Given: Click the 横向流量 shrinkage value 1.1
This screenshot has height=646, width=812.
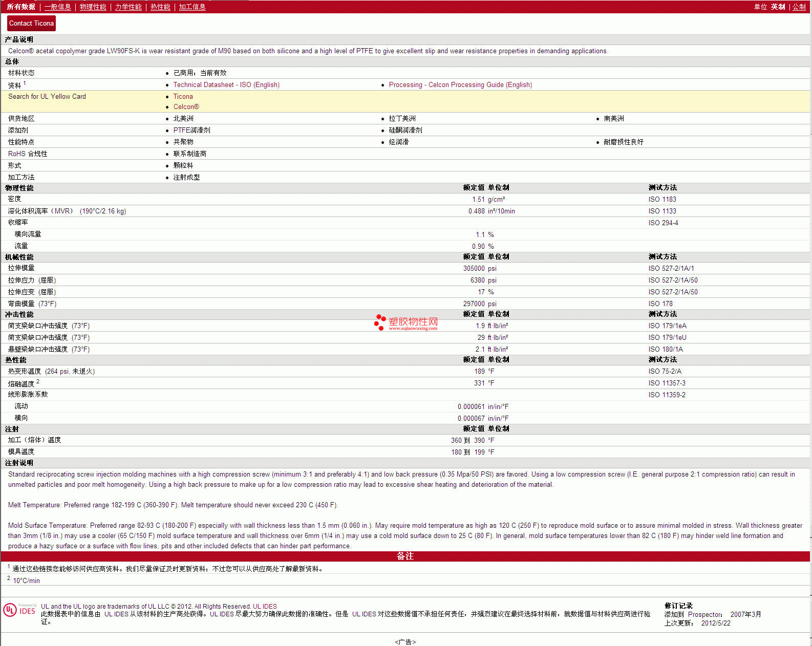Looking at the screenshot, I should (480, 235).
